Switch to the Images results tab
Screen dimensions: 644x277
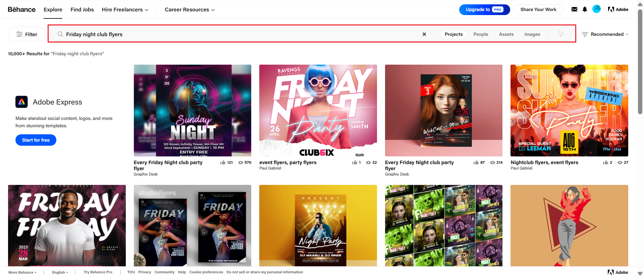(x=532, y=34)
